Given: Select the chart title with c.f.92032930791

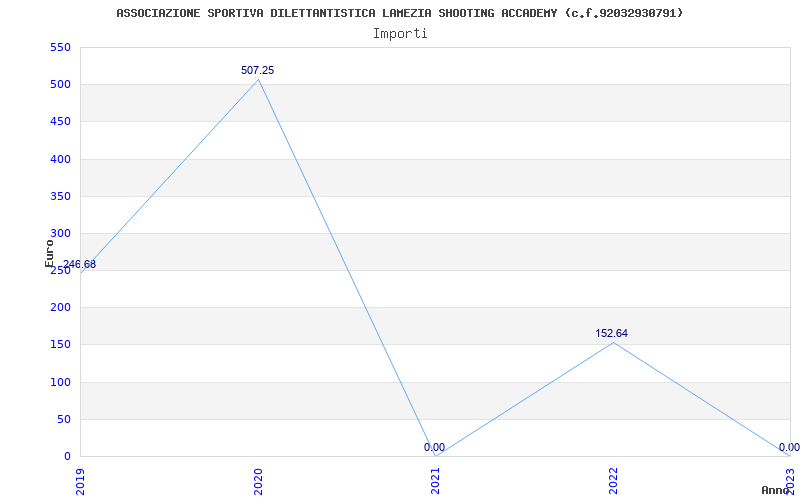Looking at the screenshot, I should [399, 13].
